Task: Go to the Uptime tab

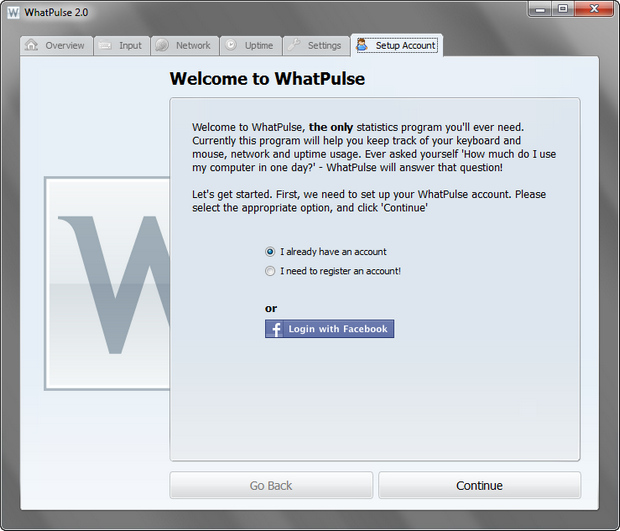Action: click(x=251, y=46)
